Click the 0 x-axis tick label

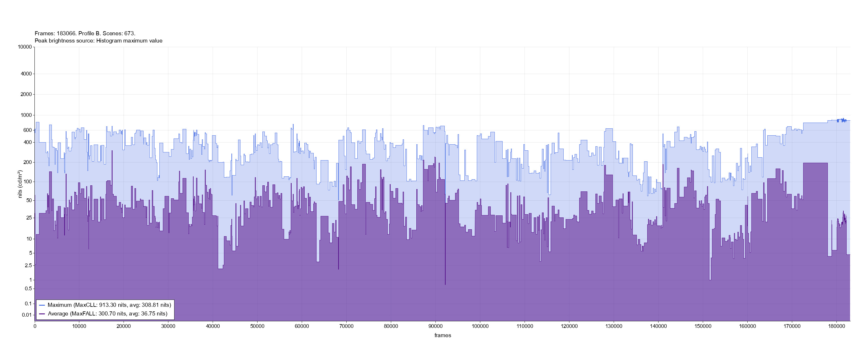tap(35, 326)
